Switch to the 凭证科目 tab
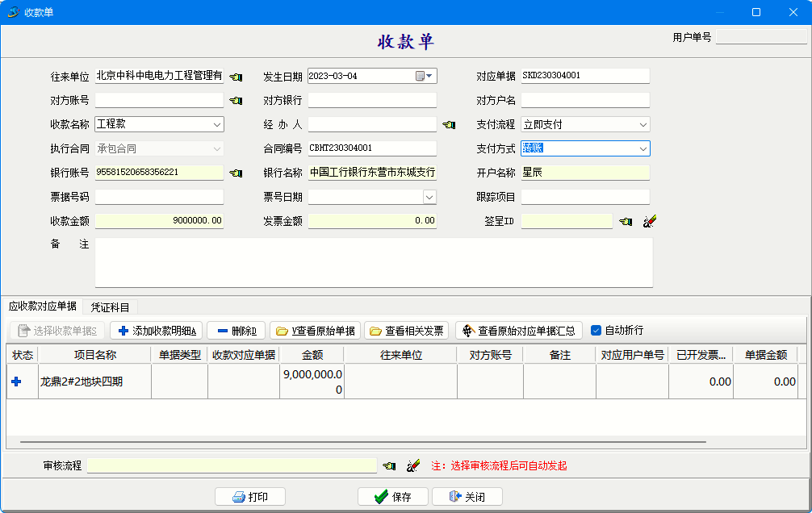 [112, 307]
